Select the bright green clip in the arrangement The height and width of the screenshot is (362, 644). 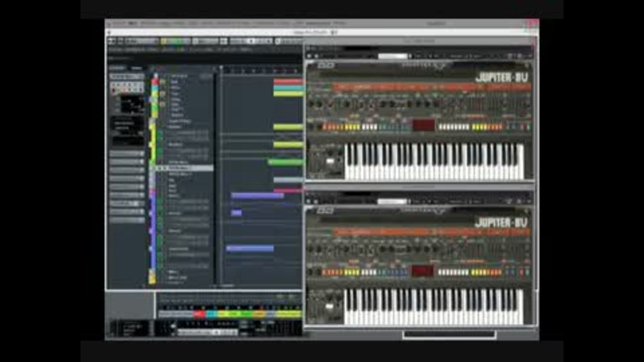coord(286,162)
